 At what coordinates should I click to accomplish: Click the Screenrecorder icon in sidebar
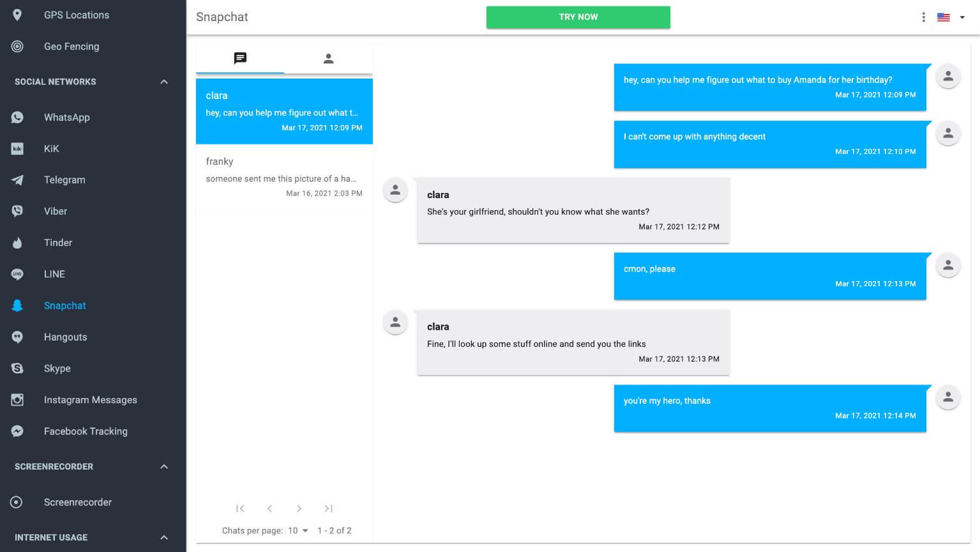[x=17, y=502]
